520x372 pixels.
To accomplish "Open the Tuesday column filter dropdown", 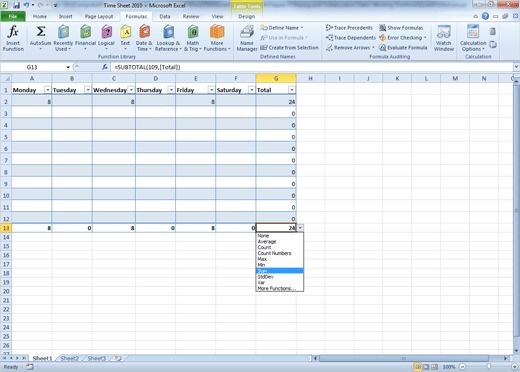I will pyautogui.click(x=88, y=90).
